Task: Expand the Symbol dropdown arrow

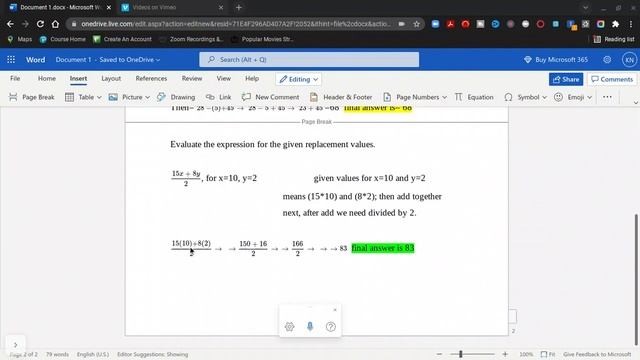Action: pyautogui.click(x=544, y=98)
